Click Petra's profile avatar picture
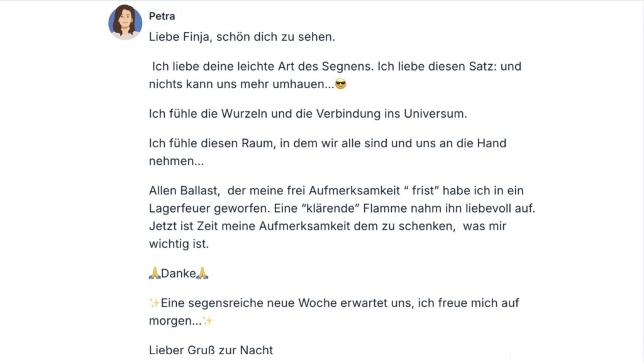The image size is (644, 363). [x=125, y=22]
